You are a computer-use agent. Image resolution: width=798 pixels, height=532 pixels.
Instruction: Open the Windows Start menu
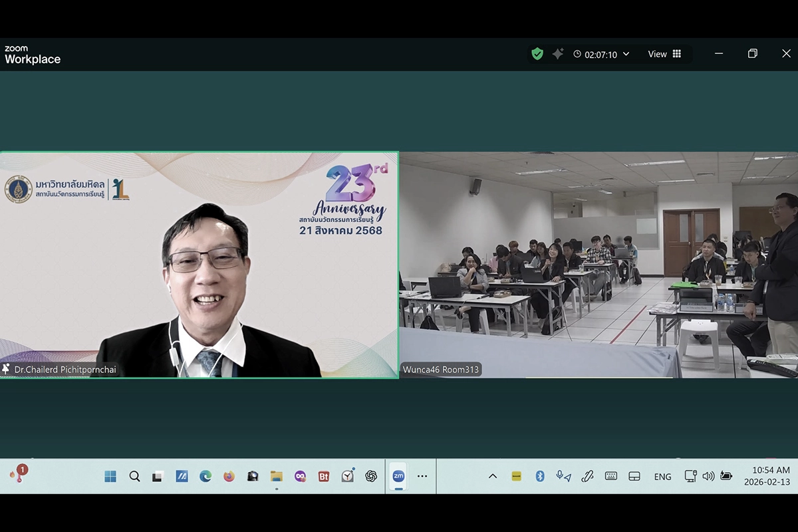[110, 476]
